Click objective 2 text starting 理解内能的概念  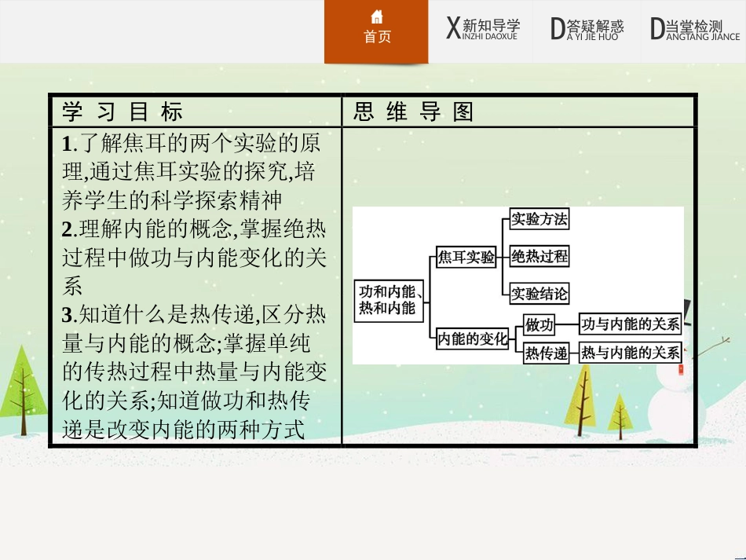[x=194, y=258]
